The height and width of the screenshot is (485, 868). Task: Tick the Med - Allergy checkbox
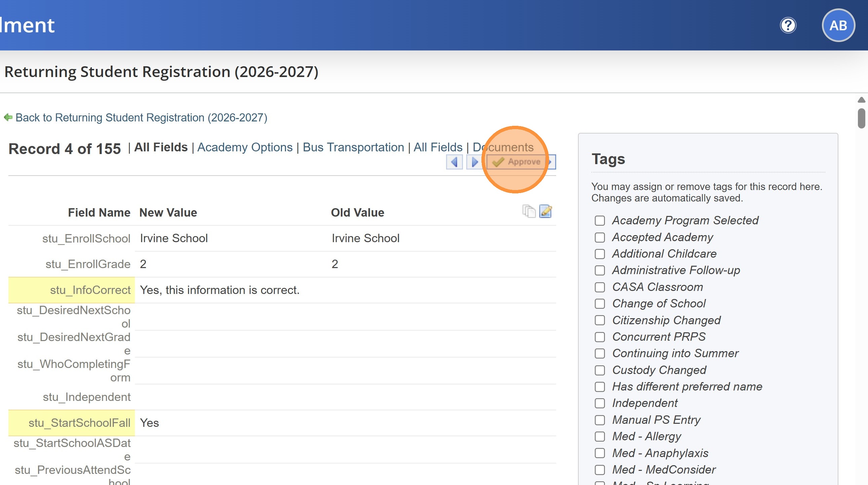[600, 437]
